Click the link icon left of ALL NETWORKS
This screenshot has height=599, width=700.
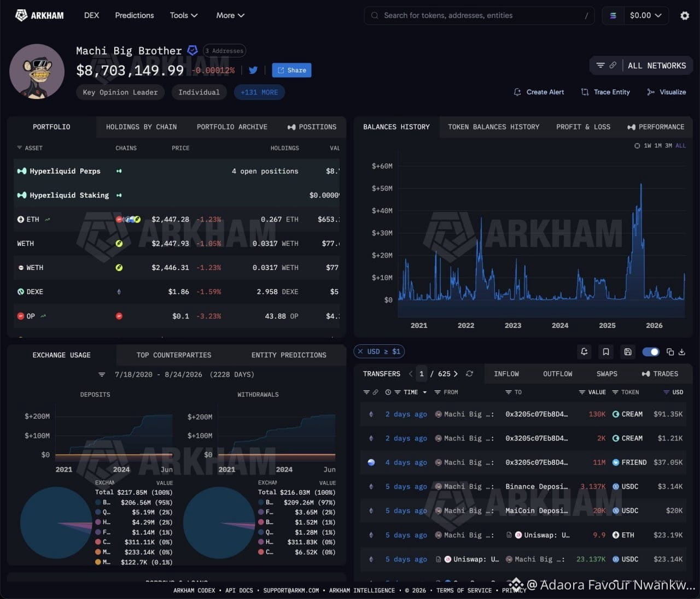613,66
